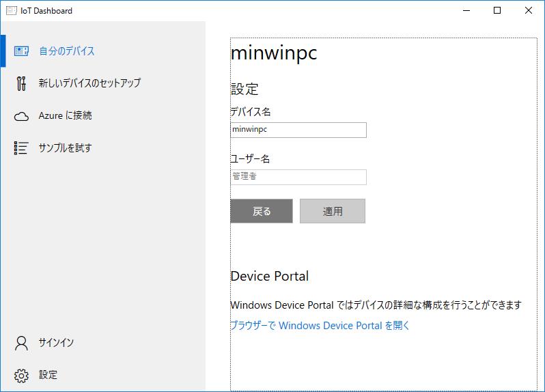The width and height of the screenshot is (545, 392).
Task: Click the samples list icon
Action: [x=21, y=148]
